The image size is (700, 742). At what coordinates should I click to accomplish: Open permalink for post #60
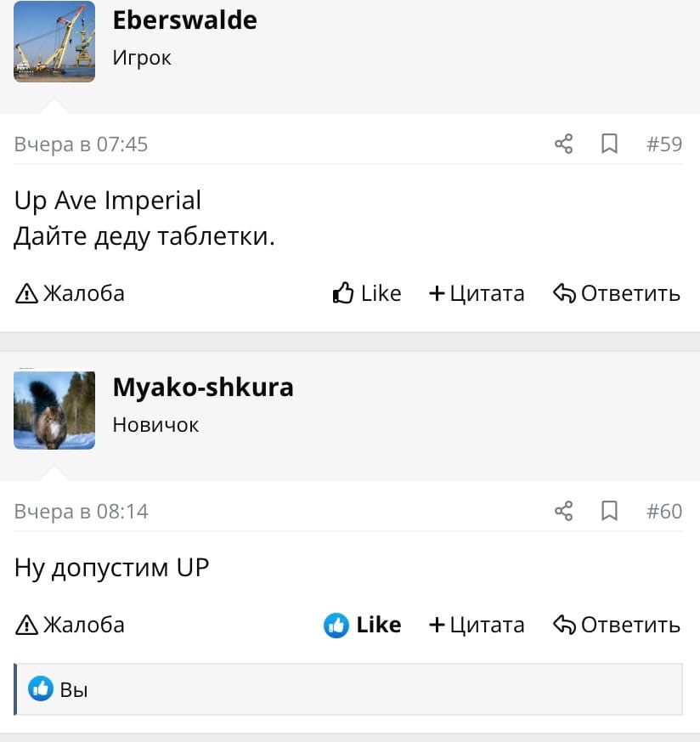[x=664, y=511]
